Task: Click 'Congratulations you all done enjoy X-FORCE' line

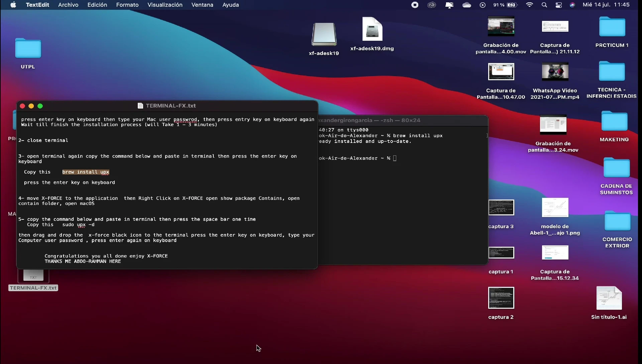Action: 106,256
